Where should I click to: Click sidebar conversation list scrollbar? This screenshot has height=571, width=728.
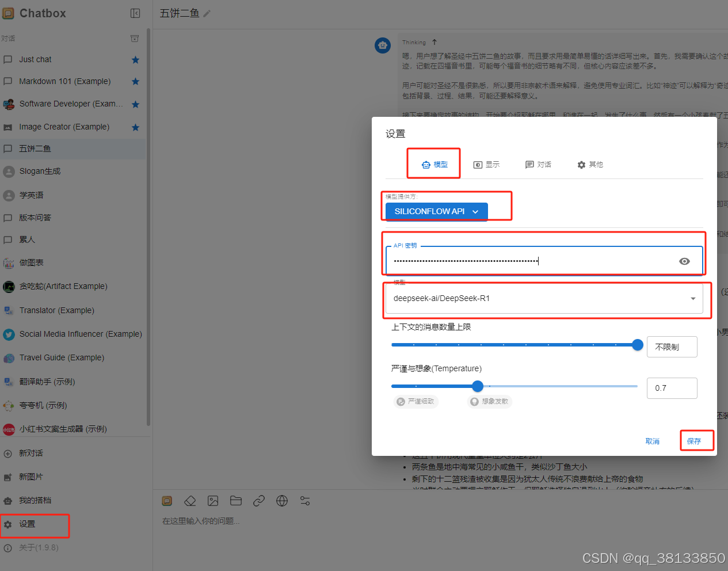pyautogui.click(x=148, y=227)
